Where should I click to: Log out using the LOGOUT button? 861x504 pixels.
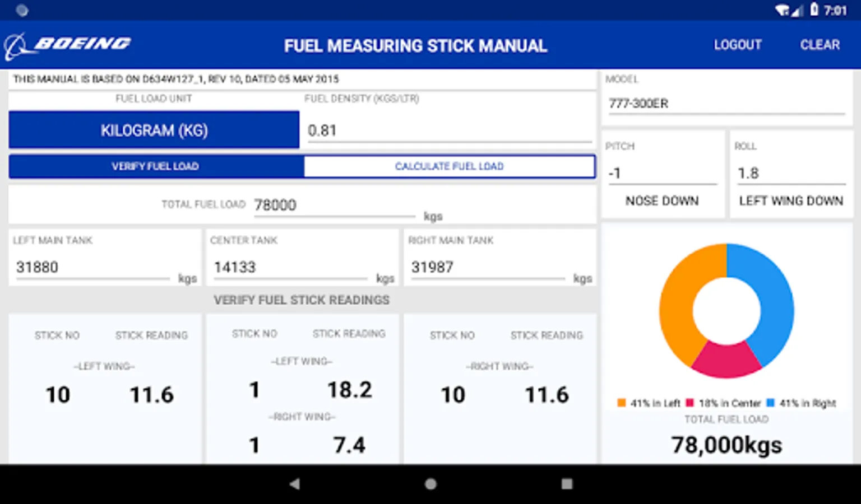click(738, 45)
